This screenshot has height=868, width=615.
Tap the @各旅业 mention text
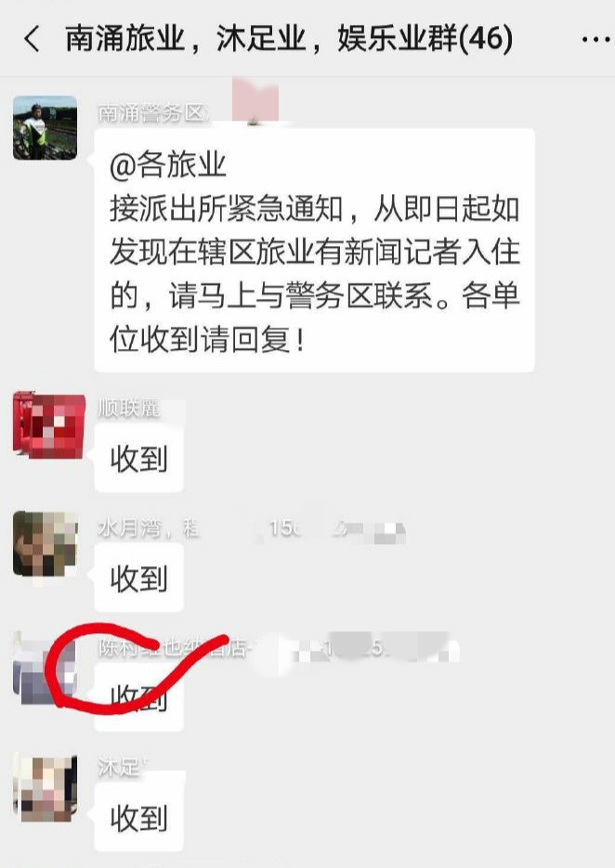coord(168,165)
